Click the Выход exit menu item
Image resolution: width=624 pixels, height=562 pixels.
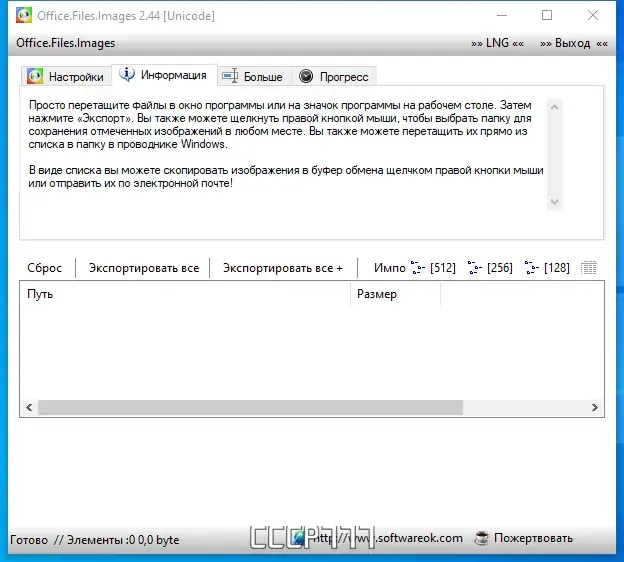click(573, 43)
